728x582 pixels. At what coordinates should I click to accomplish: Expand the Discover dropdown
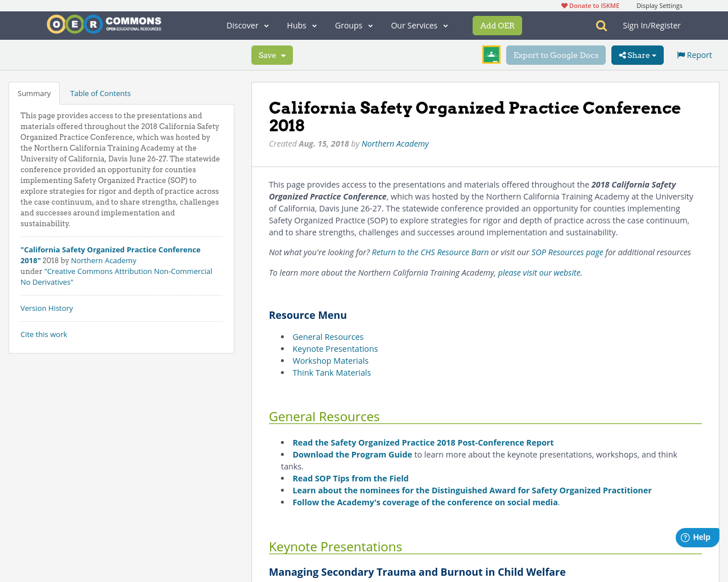point(247,24)
